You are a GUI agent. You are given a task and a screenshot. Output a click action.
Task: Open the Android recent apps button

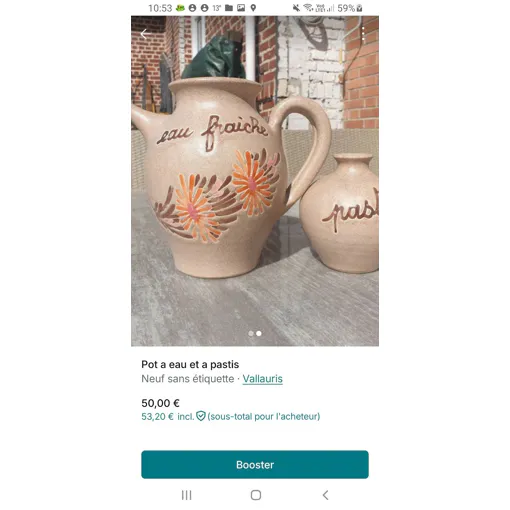[x=187, y=495]
